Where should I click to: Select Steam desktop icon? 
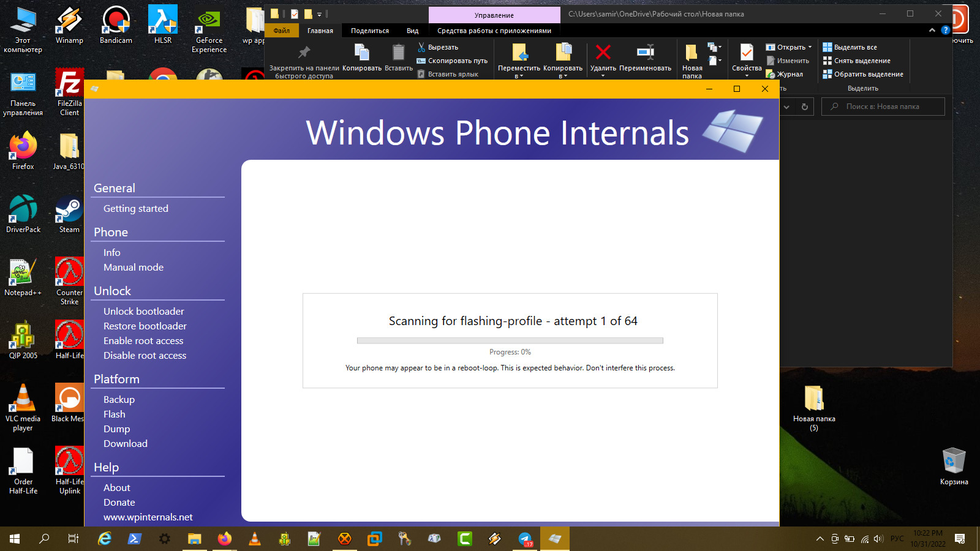click(x=69, y=214)
